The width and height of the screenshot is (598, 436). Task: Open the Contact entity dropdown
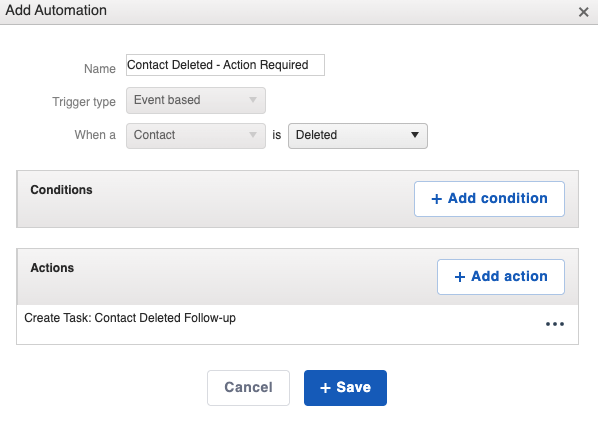pos(196,135)
